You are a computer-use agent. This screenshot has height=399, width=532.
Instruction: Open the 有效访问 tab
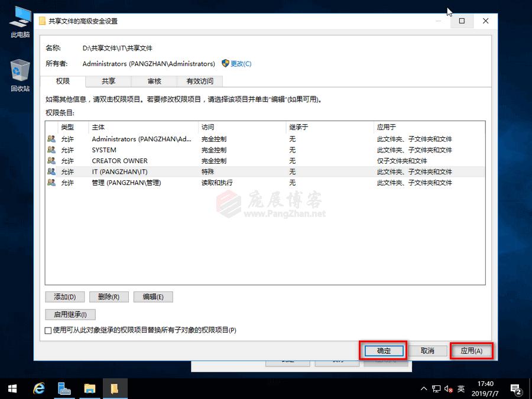[199, 81]
